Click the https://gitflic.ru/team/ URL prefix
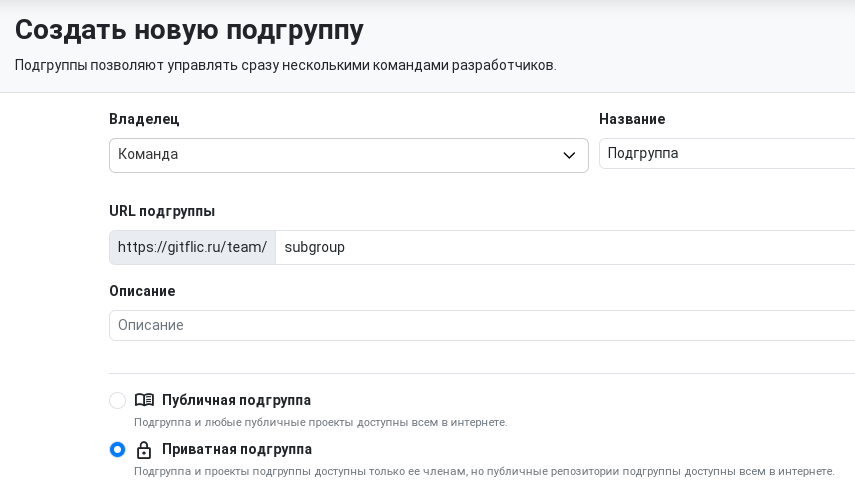This screenshot has height=498, width=855. click(x=192, y=247)
